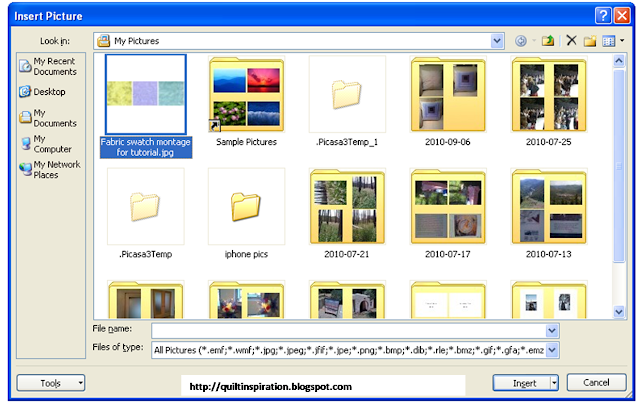This screenshot has width=640, height=408.
Task: Click the help question mark button
Action: click(x=603, y=16)
